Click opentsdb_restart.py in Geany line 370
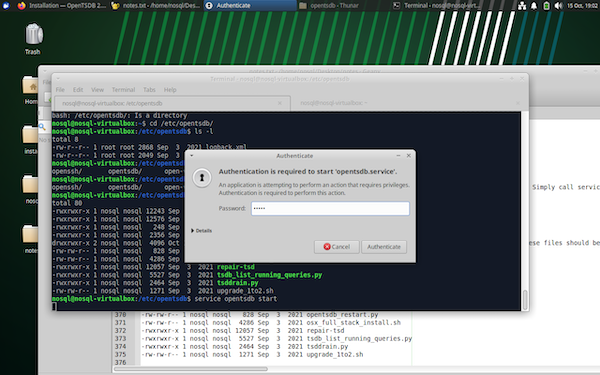Viewport: 600px width, 375px height. point(342,315)
